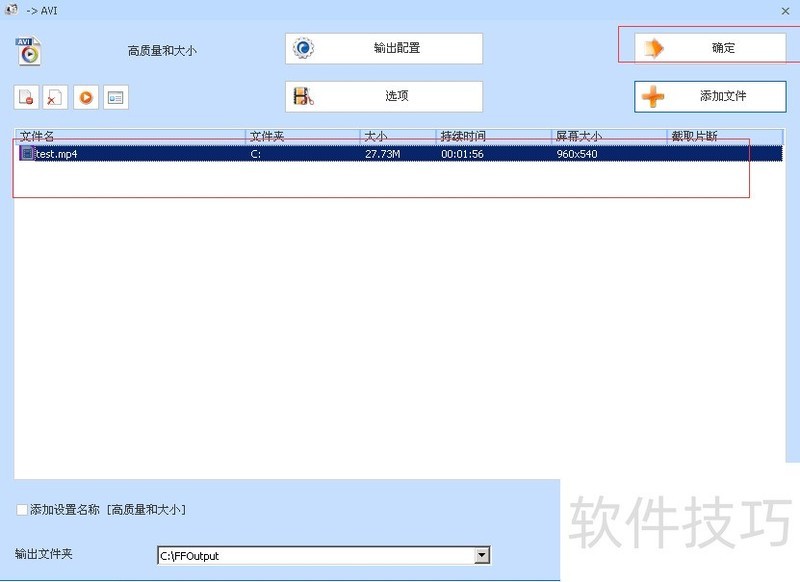Check the box next to test.mp4
Screen dimensions: 800x582
pyautogui.click(x=28, y=154)
